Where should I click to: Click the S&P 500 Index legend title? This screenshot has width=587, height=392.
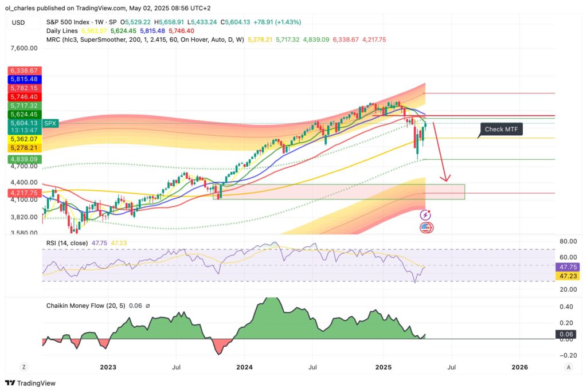click(68, 21)
